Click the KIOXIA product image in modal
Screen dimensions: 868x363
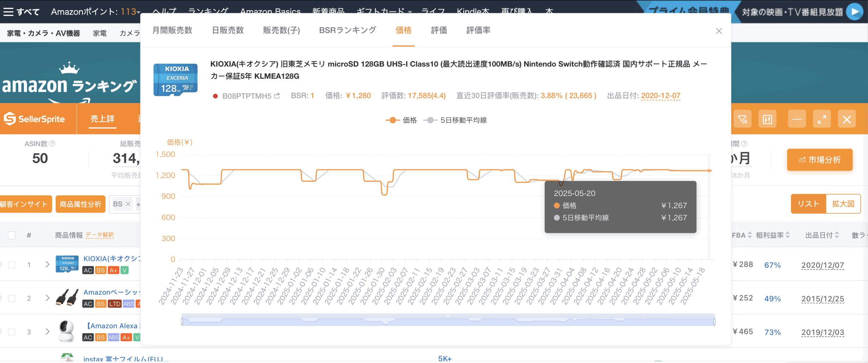coord(175,80)
